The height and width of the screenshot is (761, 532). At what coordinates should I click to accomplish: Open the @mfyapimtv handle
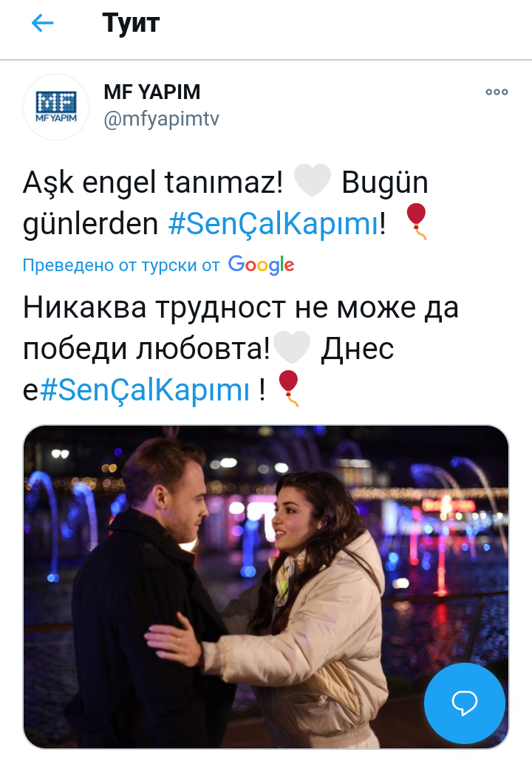point(161,118)
